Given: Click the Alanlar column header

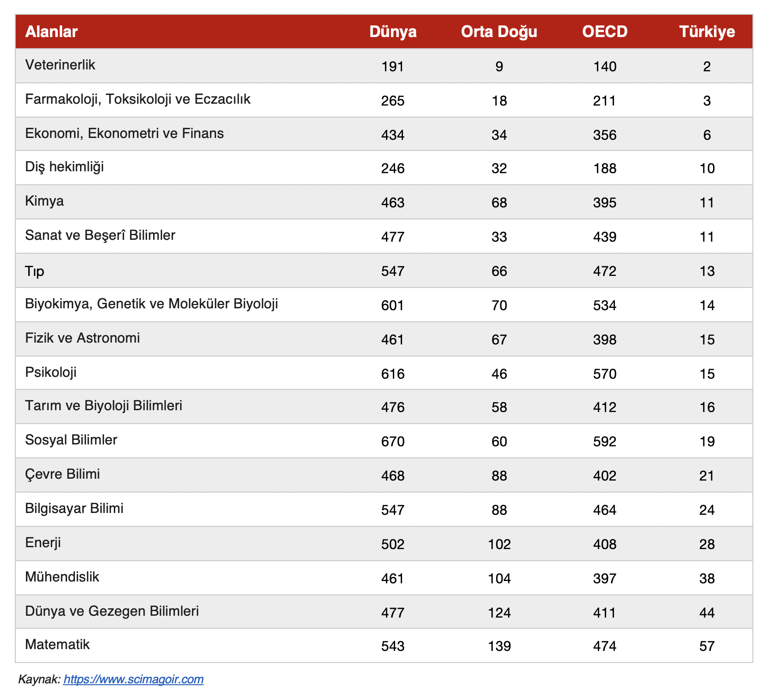Looking at the screenshot, I should tap(51, 31).
